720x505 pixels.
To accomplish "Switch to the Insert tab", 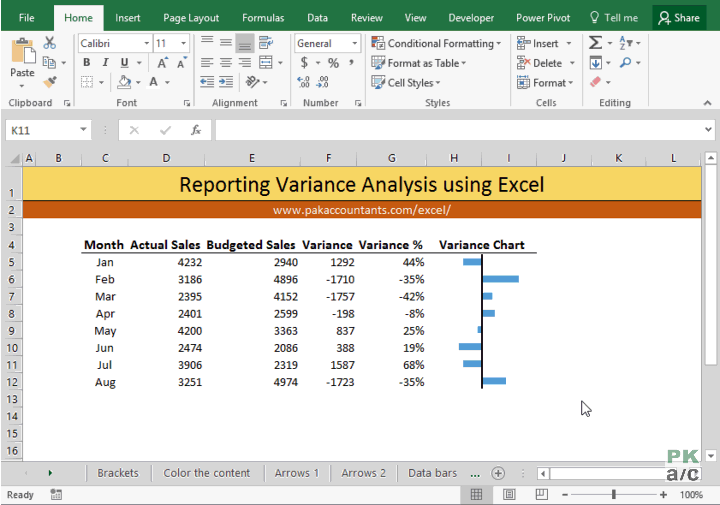I will pyautogui.click(x=128, y=18).
